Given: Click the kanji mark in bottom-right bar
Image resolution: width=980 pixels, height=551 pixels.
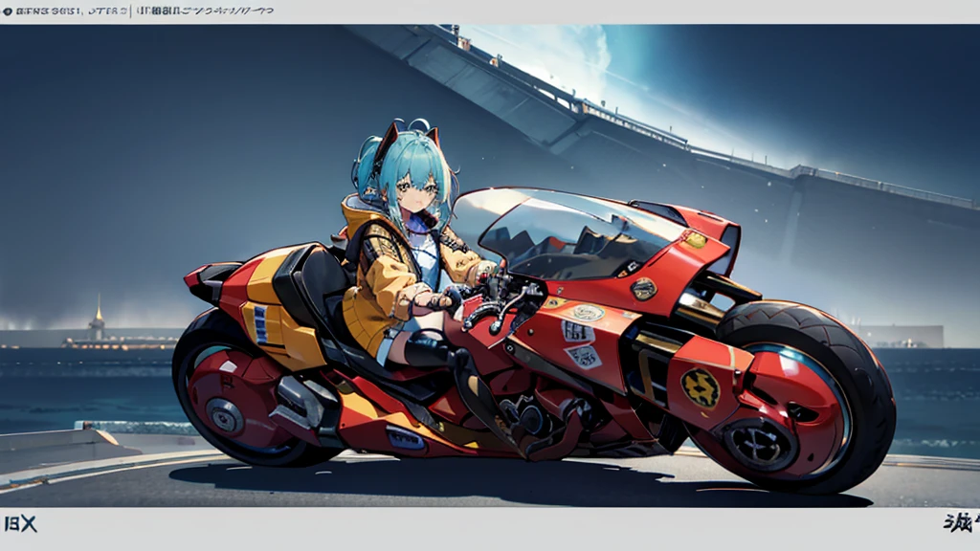Looking at the screenshot, I should [961, 522].
